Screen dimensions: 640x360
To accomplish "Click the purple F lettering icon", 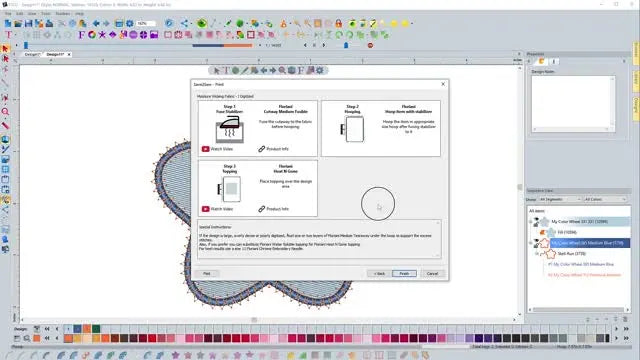I will (81, 35).
